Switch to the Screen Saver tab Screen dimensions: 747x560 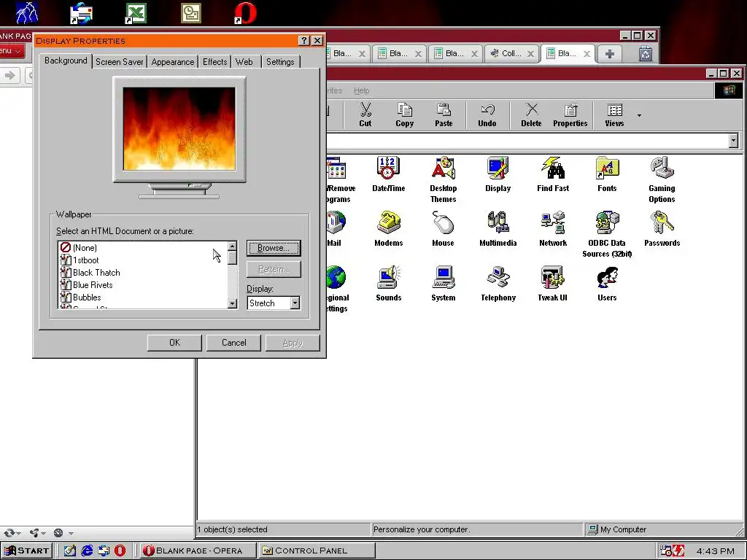[x=119, y=62]
